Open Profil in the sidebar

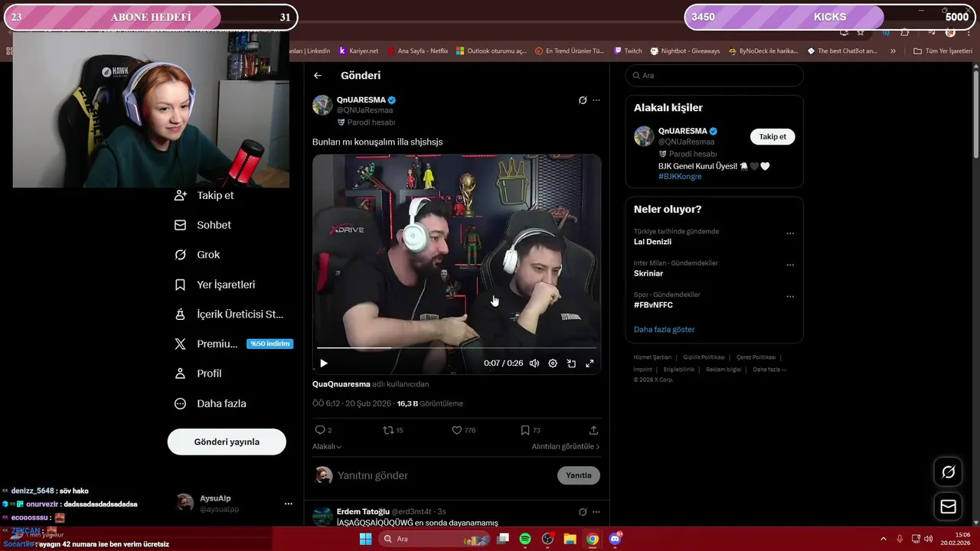coord(198,373)
